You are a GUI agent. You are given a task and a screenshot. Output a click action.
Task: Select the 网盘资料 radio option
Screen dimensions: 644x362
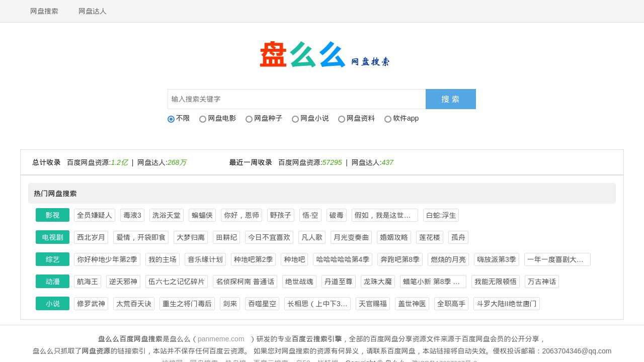tap(342, 119)
